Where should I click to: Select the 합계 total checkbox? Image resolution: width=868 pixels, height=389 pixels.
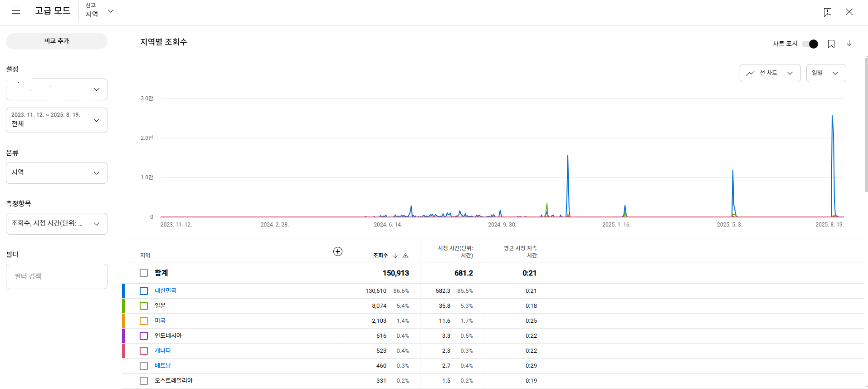[x=144, y=273]
